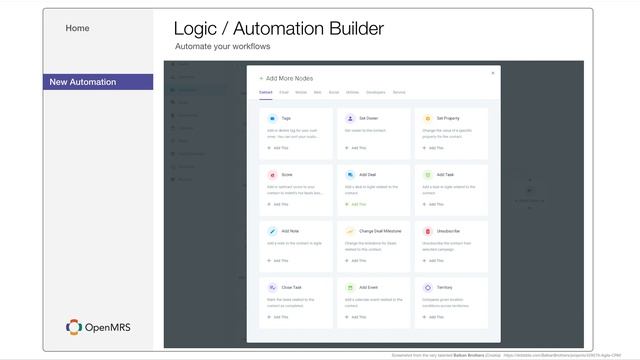Add This for the Tags node
640x360 pixels.
click(278, 148)
